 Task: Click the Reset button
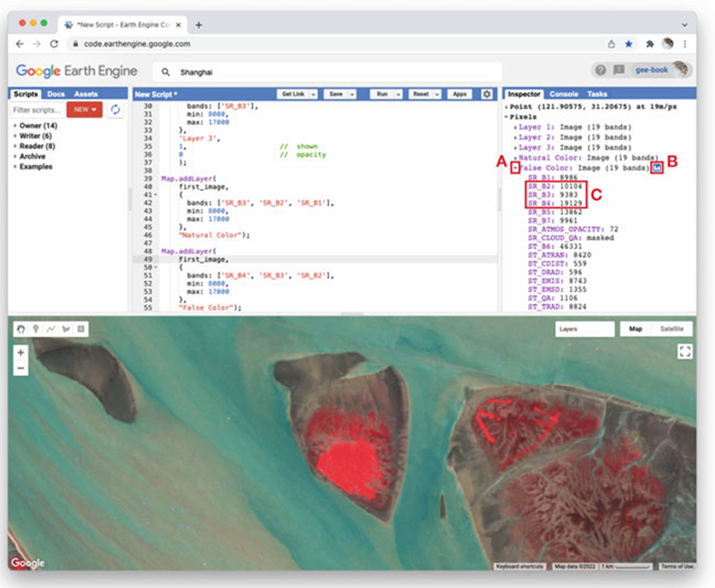coord(421,94)
